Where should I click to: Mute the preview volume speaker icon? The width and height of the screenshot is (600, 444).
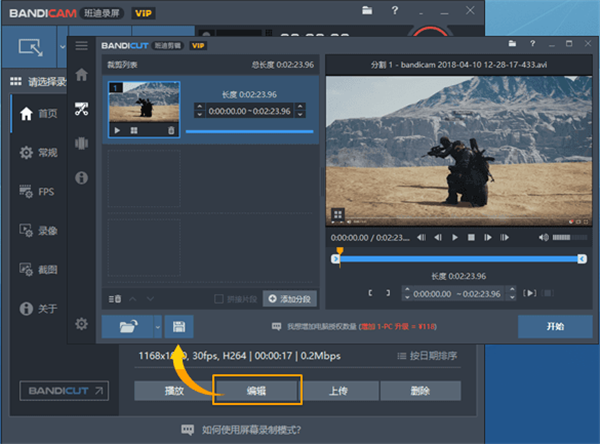click(544, 237)
